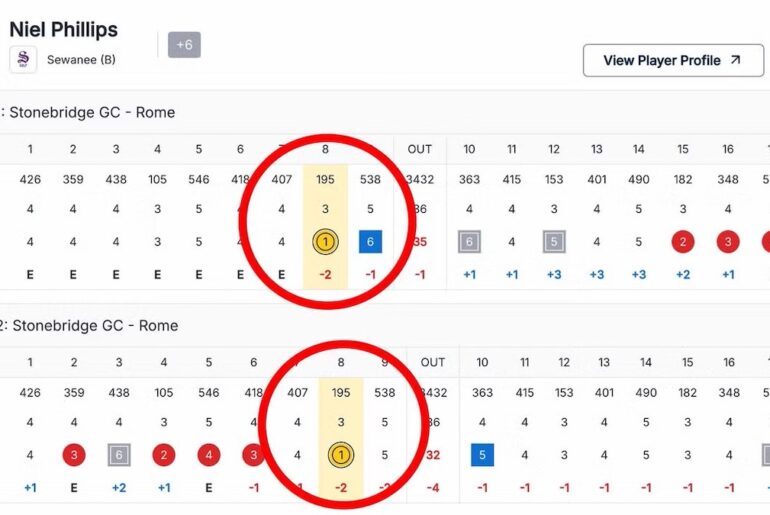The image size is (770, 515).
Task: Click the blue square 5 on hole 10, bottom scorecard
Action: tap(482, 455)
